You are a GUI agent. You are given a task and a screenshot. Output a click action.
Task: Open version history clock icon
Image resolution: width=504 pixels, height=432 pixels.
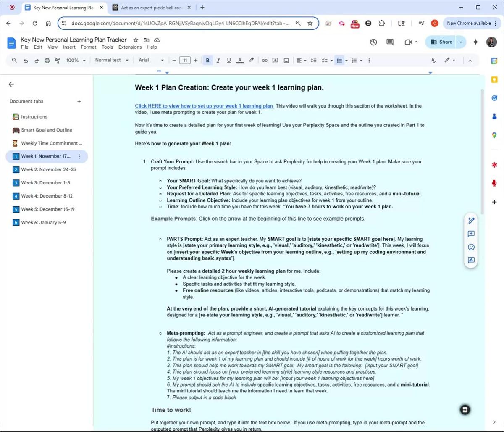click(373, 42)
